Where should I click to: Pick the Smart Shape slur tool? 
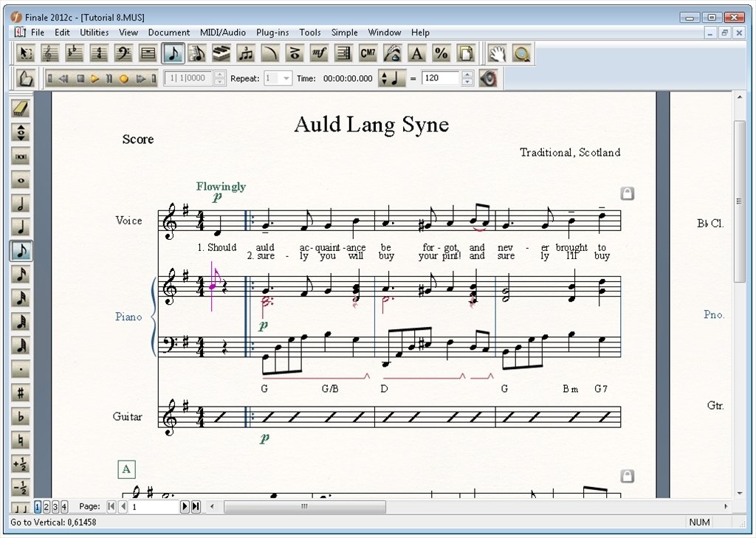(x=270, y=53)
